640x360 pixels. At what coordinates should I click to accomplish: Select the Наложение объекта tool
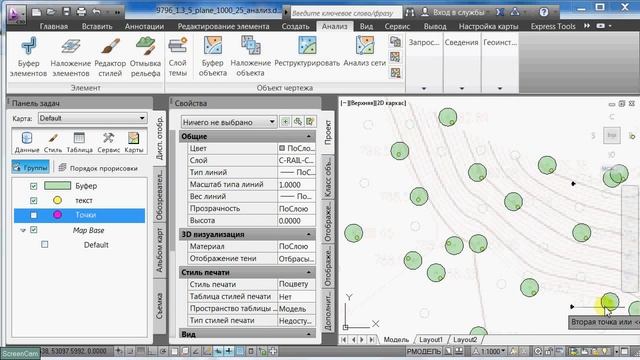(251, 56)
